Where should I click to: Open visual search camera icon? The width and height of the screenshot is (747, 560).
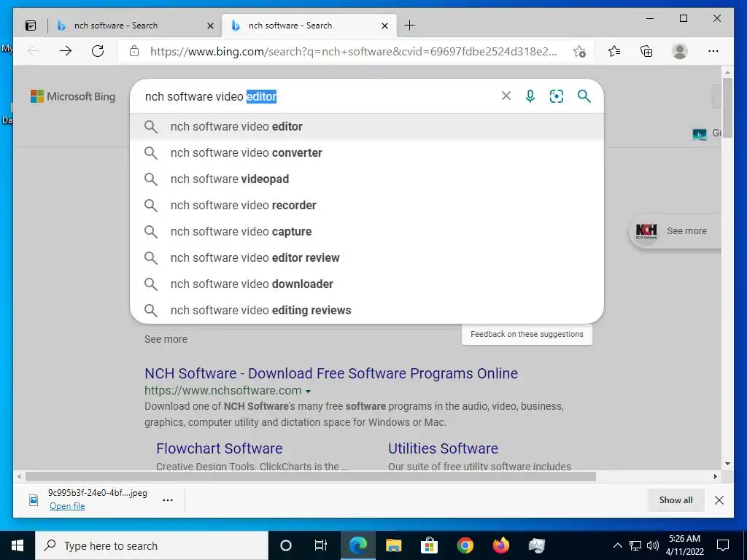pyautogui.click(x=557, y=96)
